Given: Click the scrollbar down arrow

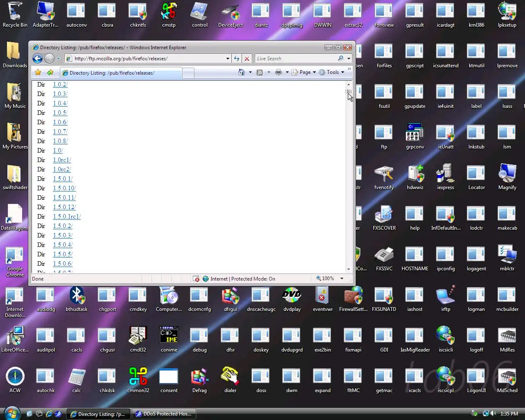Looking at the screenshot, I should click(x=349, y=269).
